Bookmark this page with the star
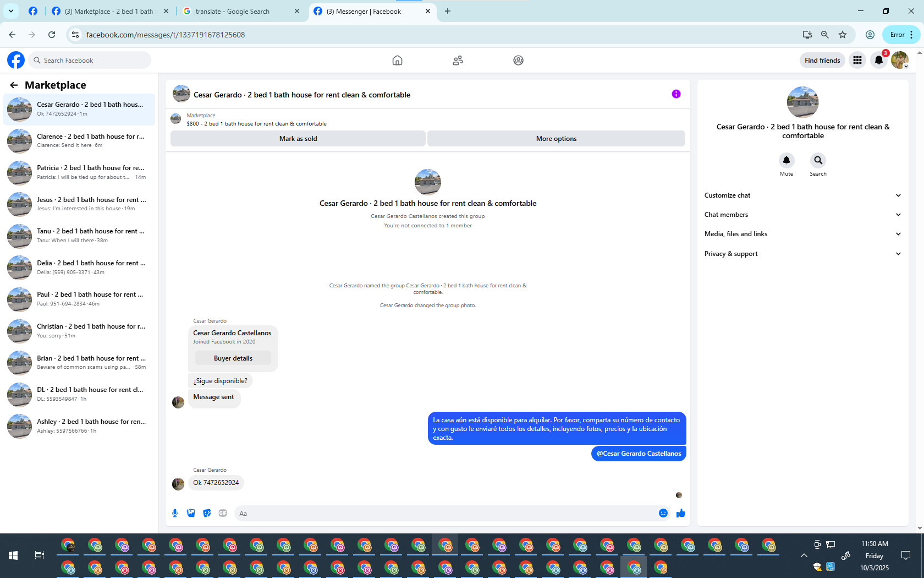 [x=843, y=35]
